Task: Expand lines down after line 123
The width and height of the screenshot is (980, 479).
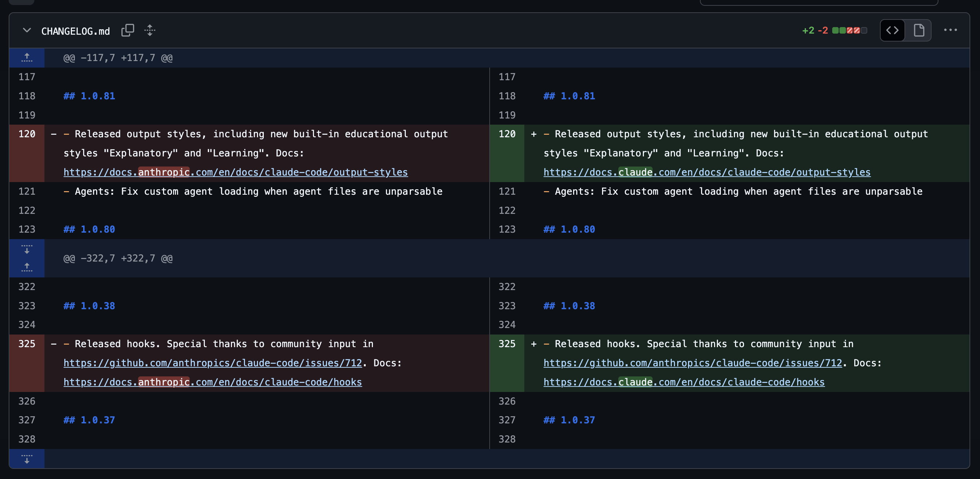Action: tap(27, 249)
